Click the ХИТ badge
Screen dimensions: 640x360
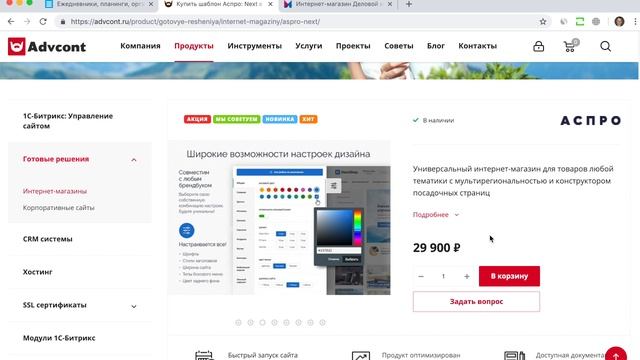click(308, 119)
